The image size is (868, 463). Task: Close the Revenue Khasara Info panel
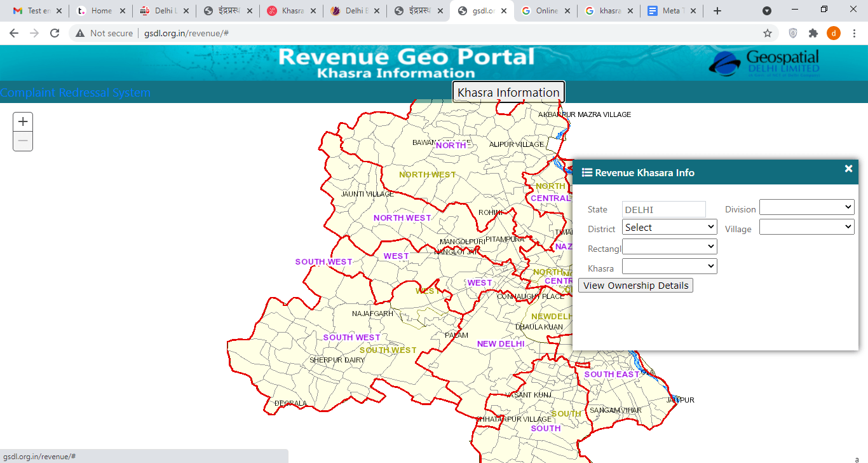coord(848,169)
